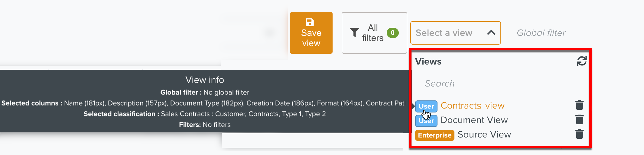Click the Views panel heading
This screenshot has height=155, width=644.
[428, 62]
